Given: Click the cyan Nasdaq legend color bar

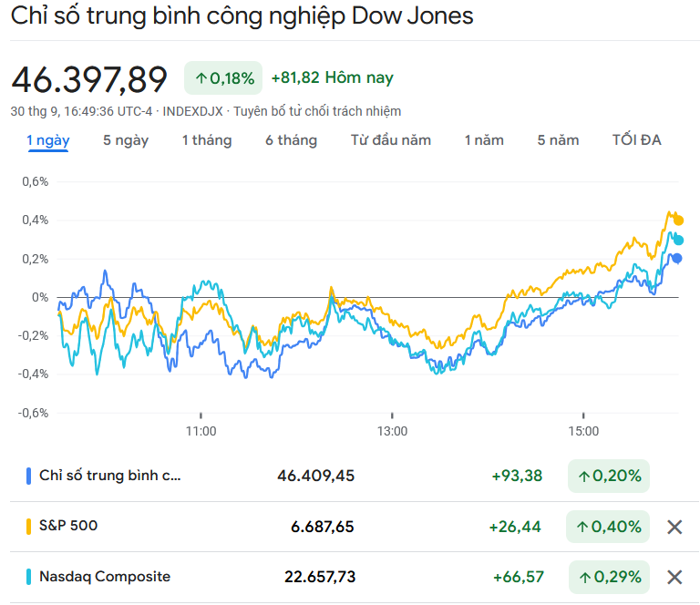Looking at the screenshot, I should point(29,577).
